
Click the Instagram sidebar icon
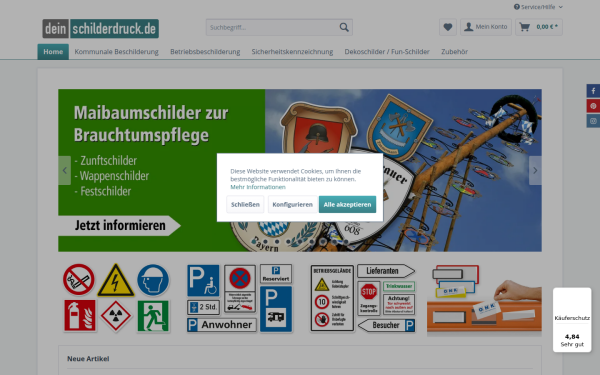[x=593, y=121]
